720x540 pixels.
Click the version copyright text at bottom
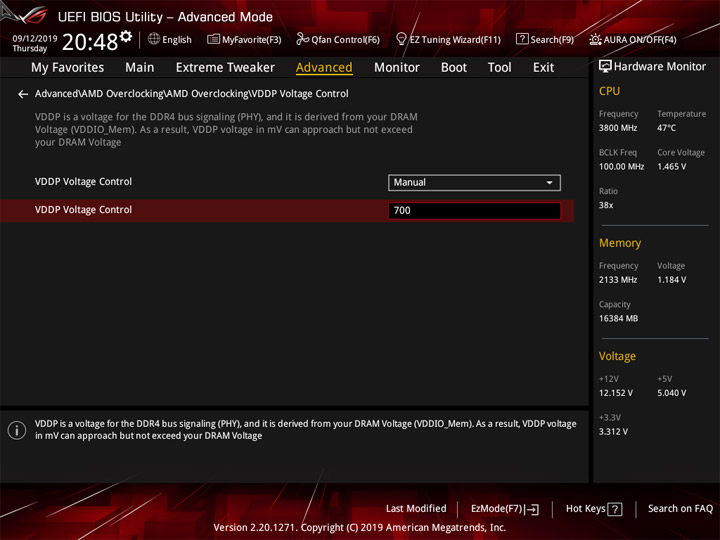click(x=360, y=527)
